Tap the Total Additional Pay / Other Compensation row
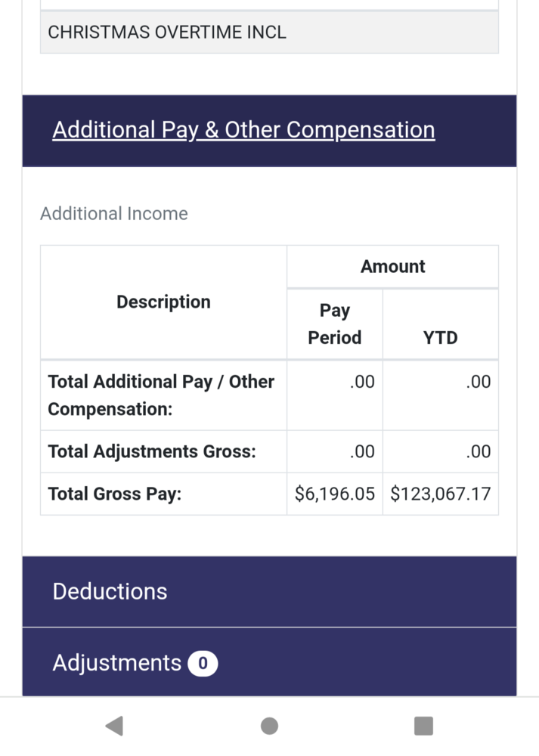The width and height of the screenshot is (539, 756). point(161,395)
